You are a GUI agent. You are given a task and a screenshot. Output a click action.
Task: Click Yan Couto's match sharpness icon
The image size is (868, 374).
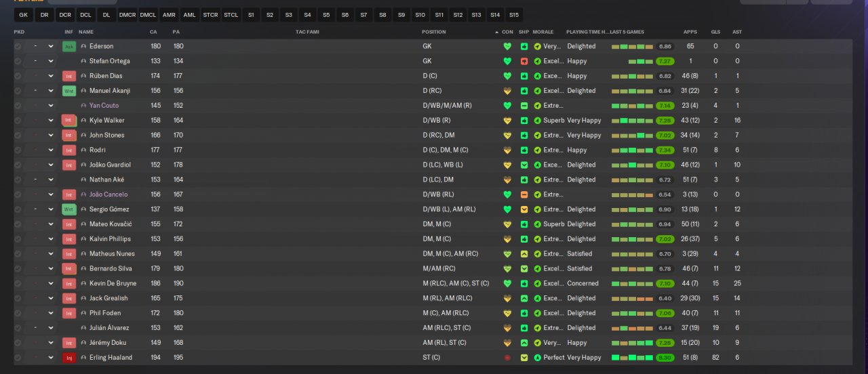[524, 106]
